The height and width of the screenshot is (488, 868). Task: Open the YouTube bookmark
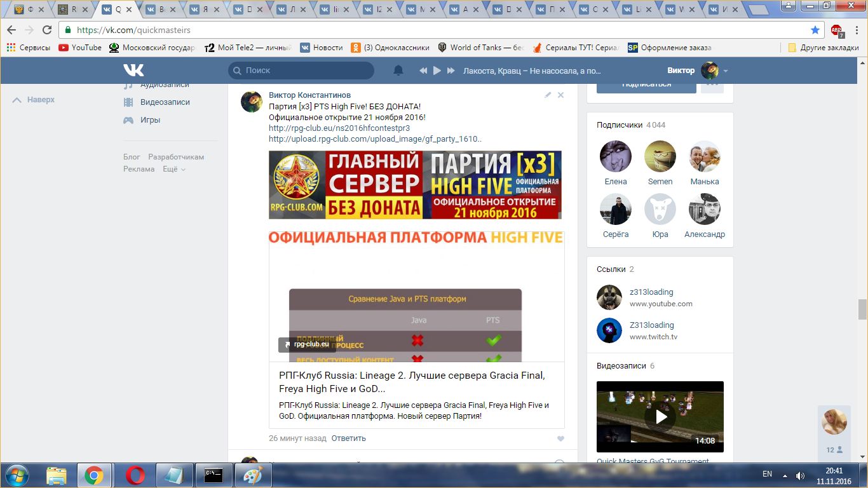pos(80,48)
